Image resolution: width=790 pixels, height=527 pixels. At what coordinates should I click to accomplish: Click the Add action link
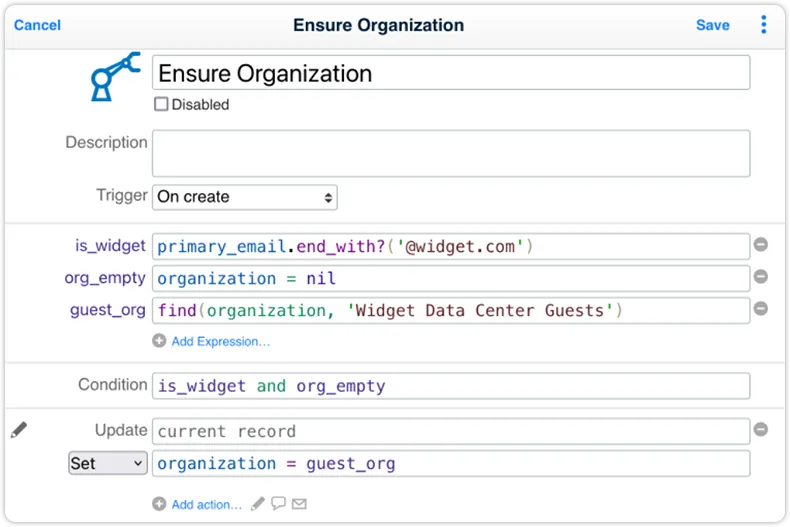(x=207, y=504)
